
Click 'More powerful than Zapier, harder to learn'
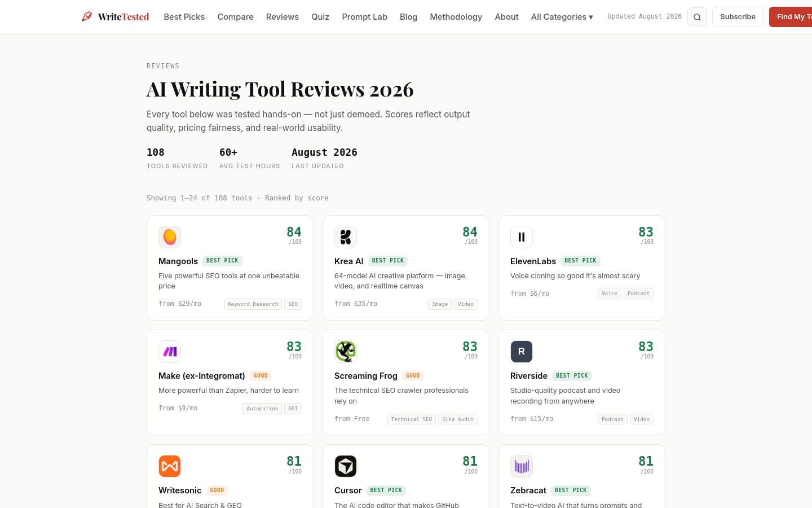[x=228, y=391]
